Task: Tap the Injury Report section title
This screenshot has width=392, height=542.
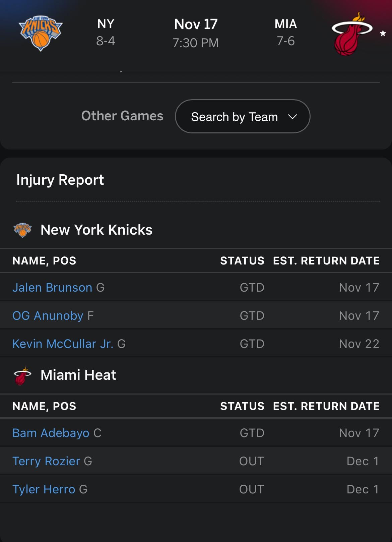Action: tap(60, 180)
